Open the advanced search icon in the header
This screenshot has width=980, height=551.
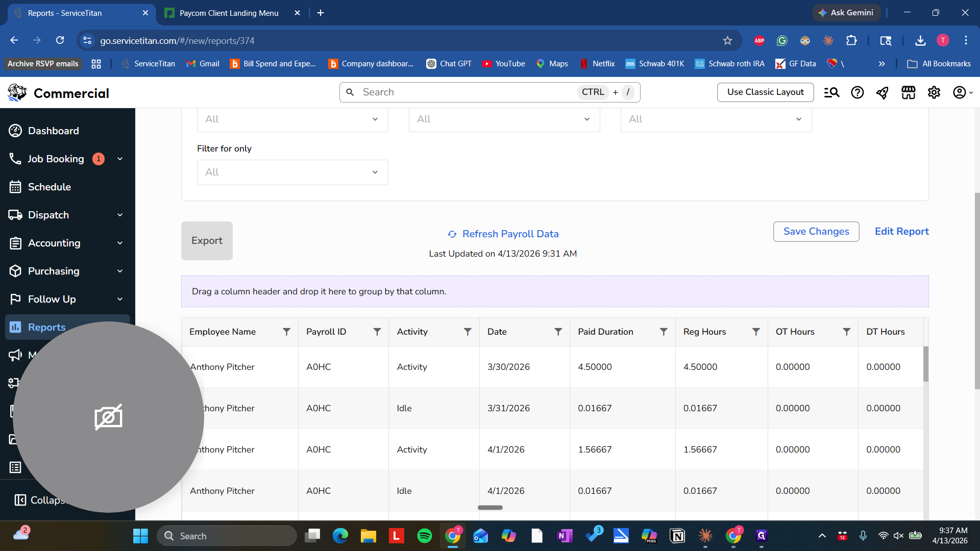[x=831, y=92]
